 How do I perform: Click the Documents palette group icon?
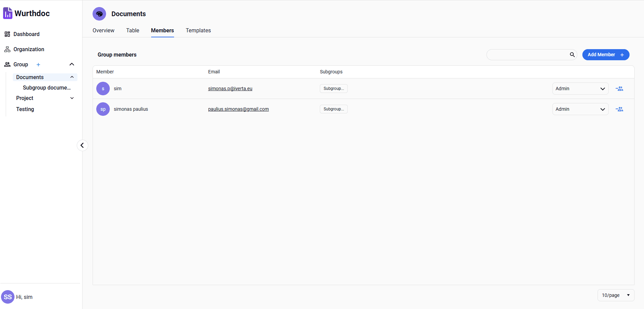tap(99, 14)
